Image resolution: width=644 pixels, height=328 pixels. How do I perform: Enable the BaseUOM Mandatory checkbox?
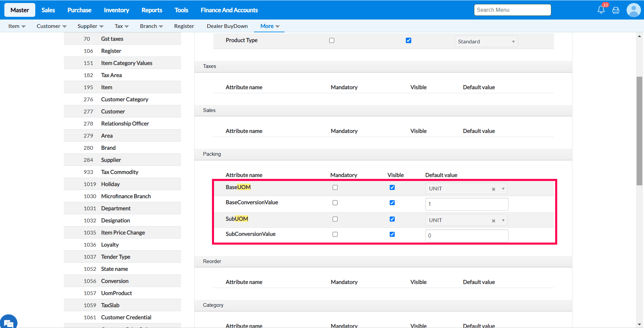(x=335, y=187)
